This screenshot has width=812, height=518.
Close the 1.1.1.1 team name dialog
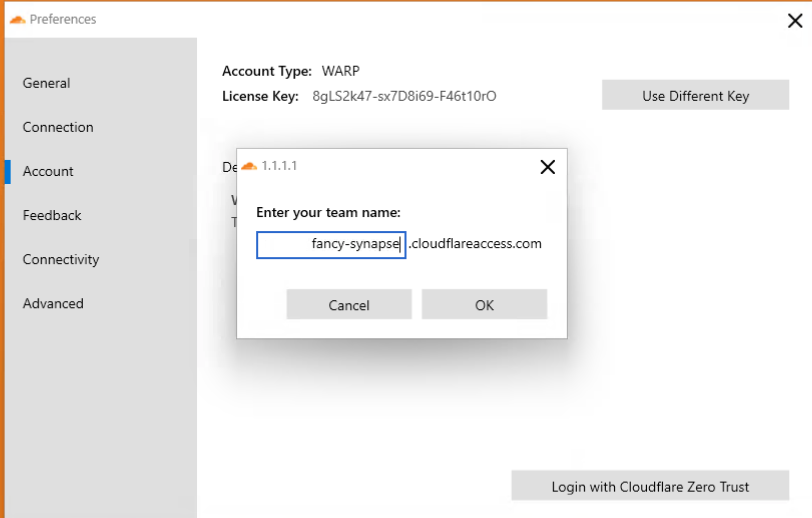(547, 167)
